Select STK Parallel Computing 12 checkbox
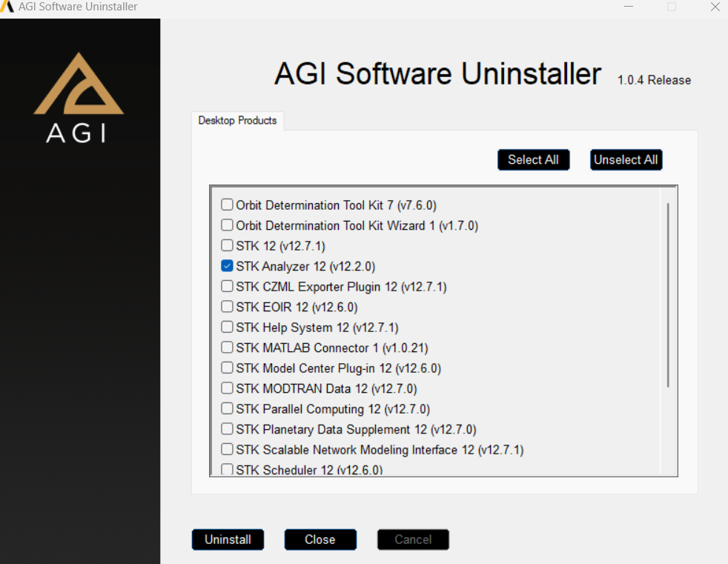Image resolution: width=728 pixels, height=564 pixels. [227, 408]
